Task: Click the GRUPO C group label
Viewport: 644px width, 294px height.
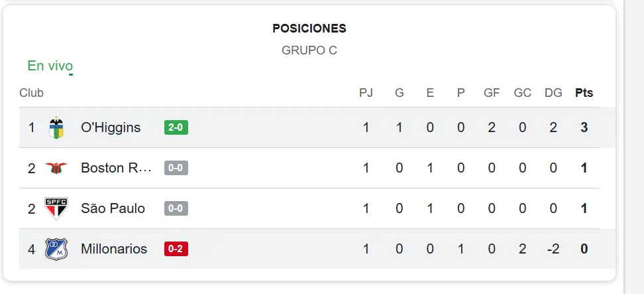Action: (309, 50)
